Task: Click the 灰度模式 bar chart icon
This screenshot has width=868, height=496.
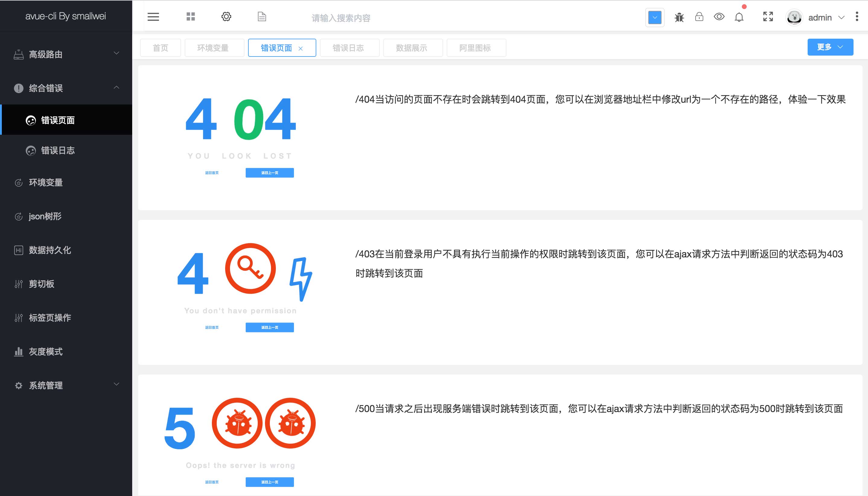Action: pyautogui.click(x=18, y=351)
